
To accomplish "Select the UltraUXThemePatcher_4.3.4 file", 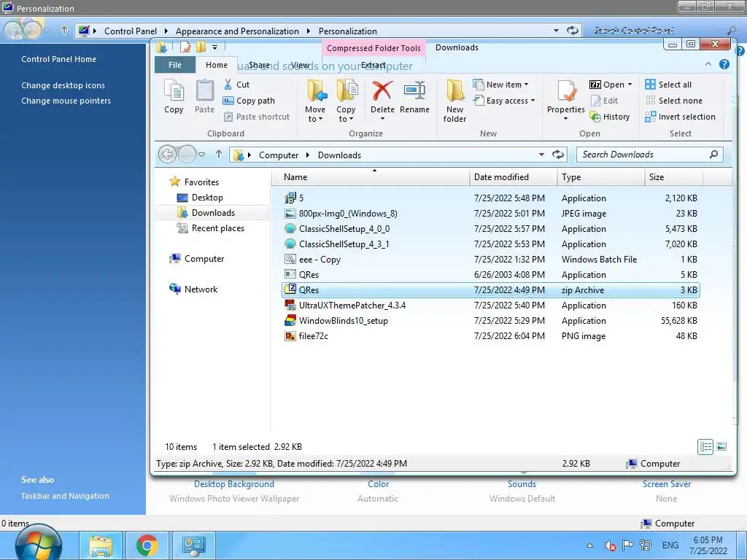I will coord(491,306).
